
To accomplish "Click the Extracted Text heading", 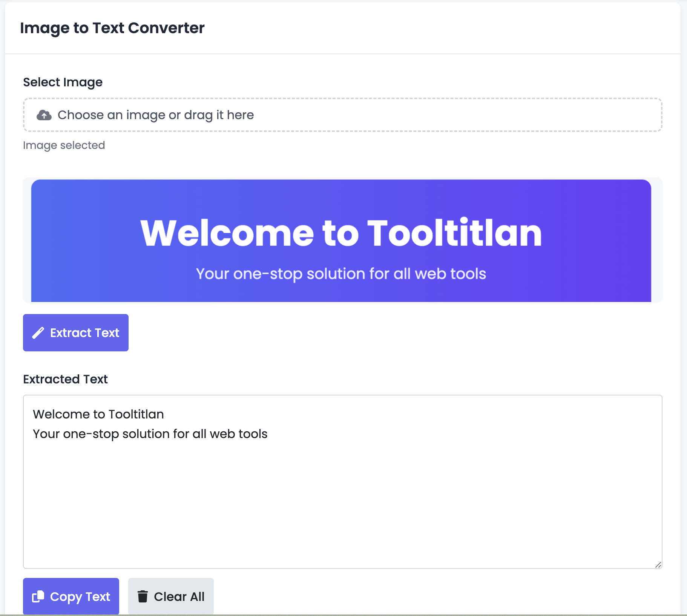I will pos(65,379).
